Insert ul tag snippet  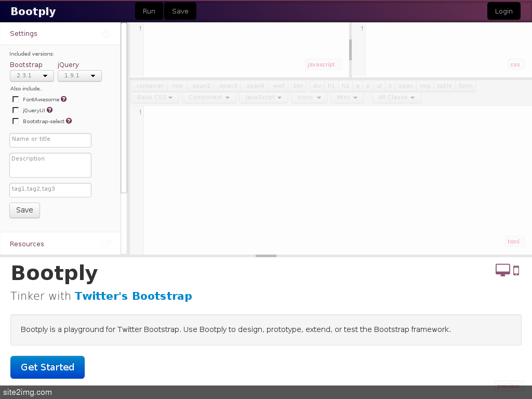tap(379, 86)
